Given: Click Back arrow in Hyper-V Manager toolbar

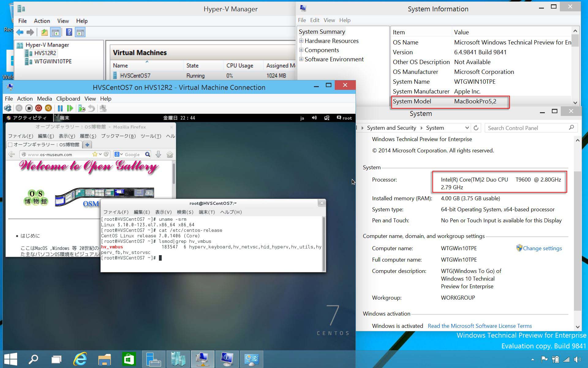Looking at the screenshot, I should click(x=20, y=32).
